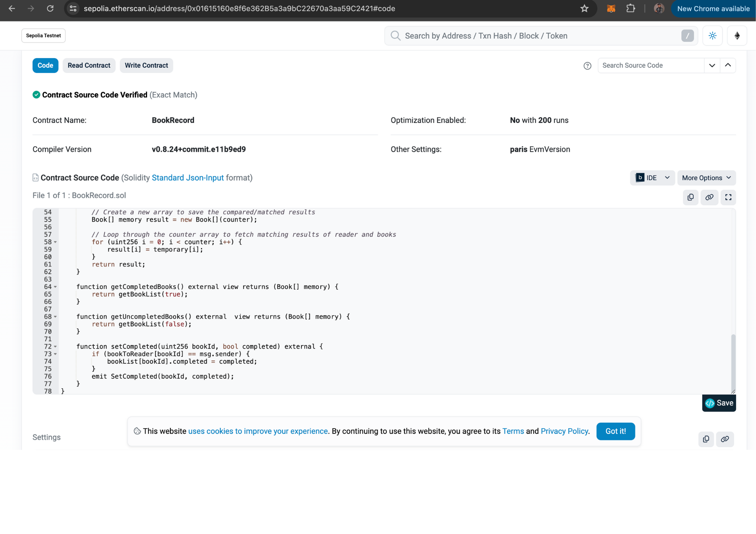Collapse the getCompletedBooks function fold arrow
Image resolution: width=756 pixels, height=534 pixels.
55,287
